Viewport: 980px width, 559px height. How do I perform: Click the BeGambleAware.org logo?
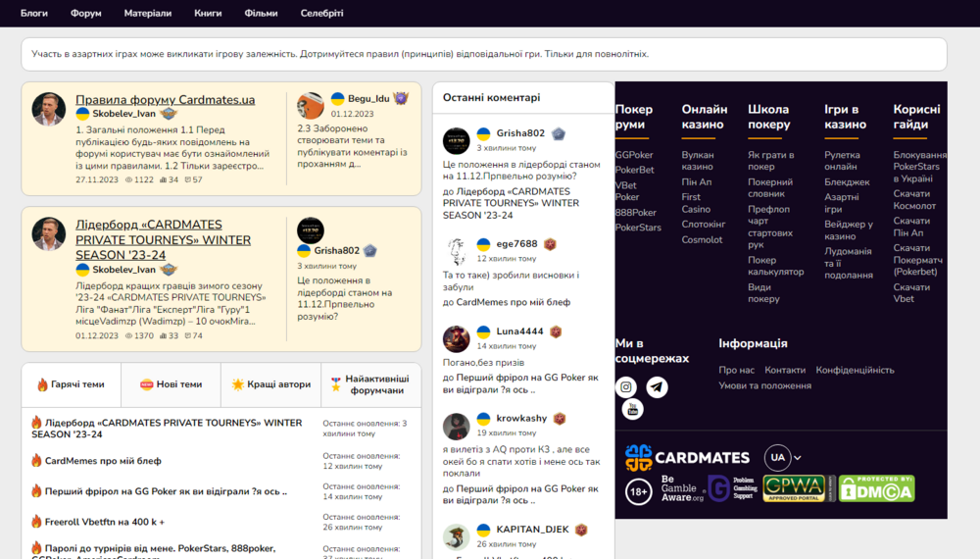point(681,488)
